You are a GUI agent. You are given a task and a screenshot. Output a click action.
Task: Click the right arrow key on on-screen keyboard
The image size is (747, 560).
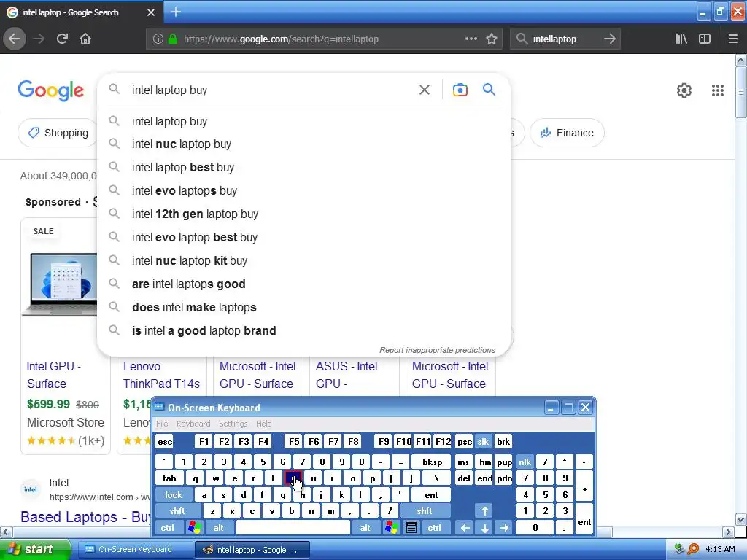click(x=504, y=528)
